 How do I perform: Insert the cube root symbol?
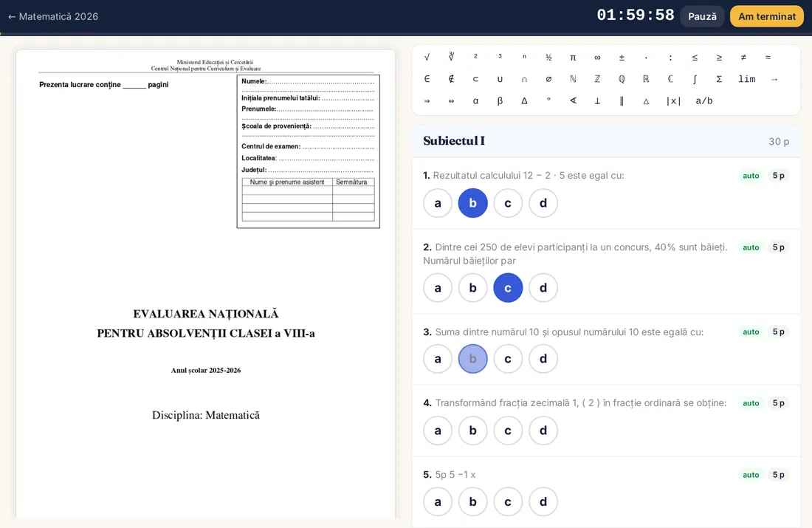pos(451,57)
